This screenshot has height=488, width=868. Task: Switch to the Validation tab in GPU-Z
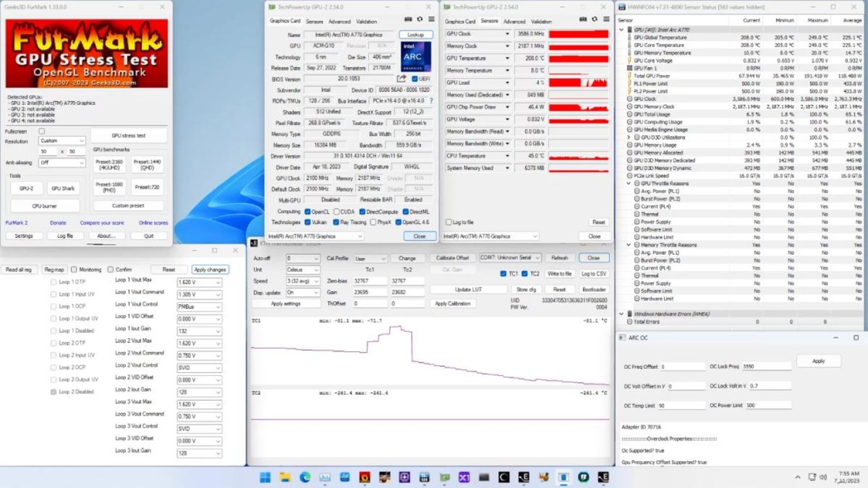pos(366,21)
